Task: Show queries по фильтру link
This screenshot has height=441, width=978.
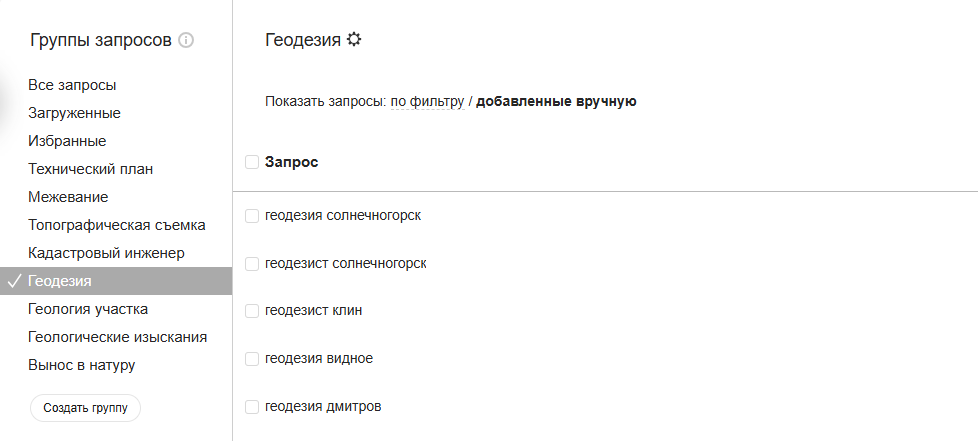Action: pyautogui.click(x=427, y=101)
